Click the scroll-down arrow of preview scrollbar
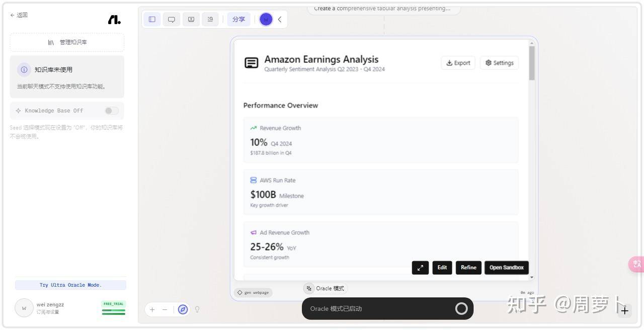644x330 pixels. pos(532,277)
